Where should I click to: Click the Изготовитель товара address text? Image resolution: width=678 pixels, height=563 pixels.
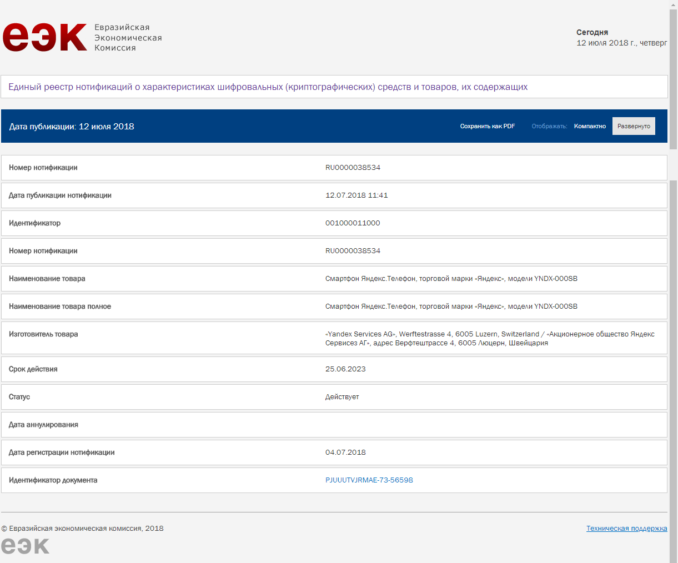coord(490,339)
